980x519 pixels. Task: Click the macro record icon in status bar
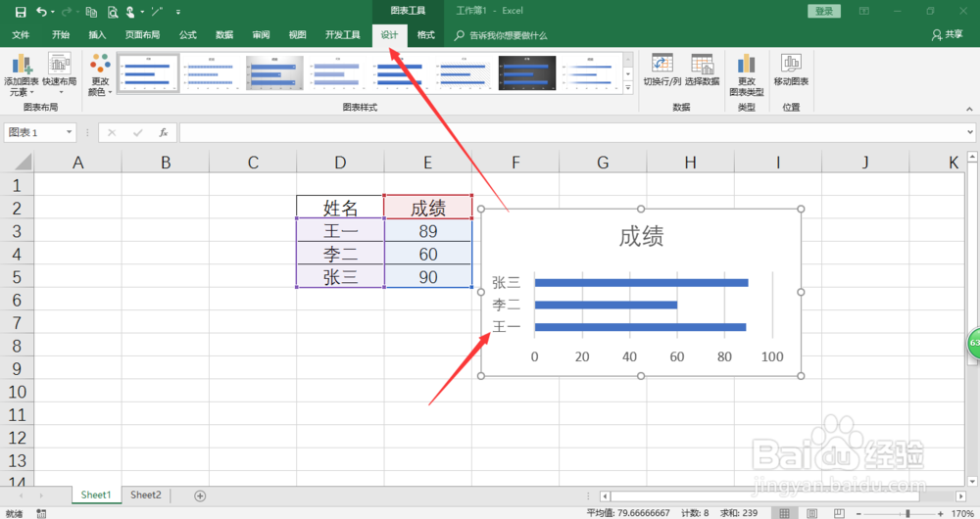(x=41, y=513)
